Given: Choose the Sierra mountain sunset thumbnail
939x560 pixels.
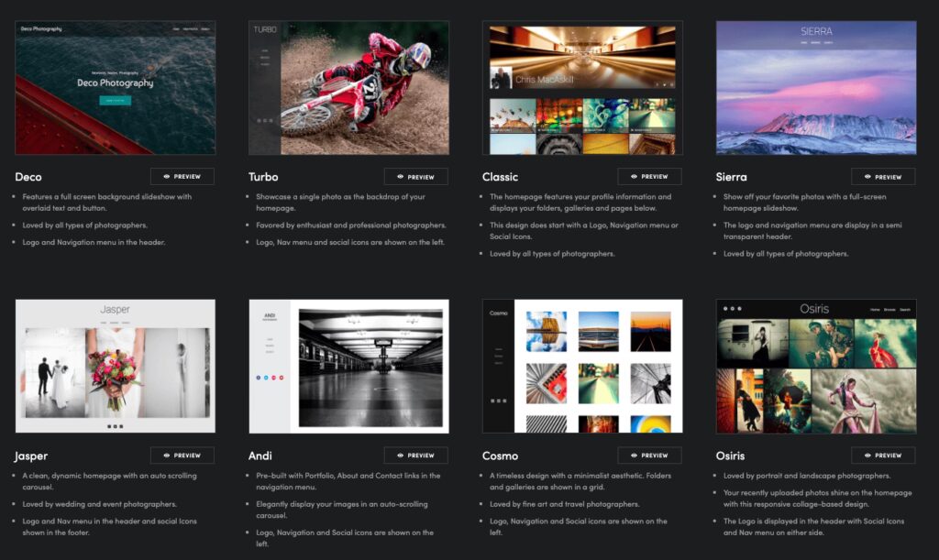Looking at the screenshot, I should click(x=815, y=88).
